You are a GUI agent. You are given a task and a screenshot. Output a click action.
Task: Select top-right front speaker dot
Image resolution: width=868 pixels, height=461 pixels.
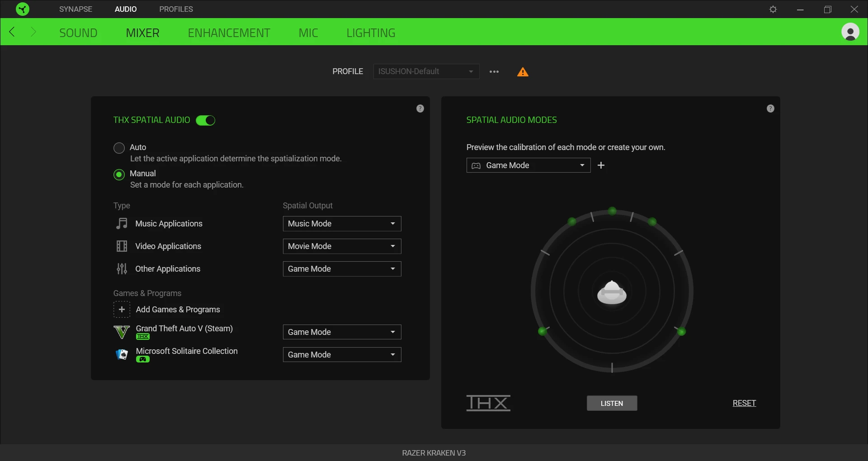click(652, 221)
